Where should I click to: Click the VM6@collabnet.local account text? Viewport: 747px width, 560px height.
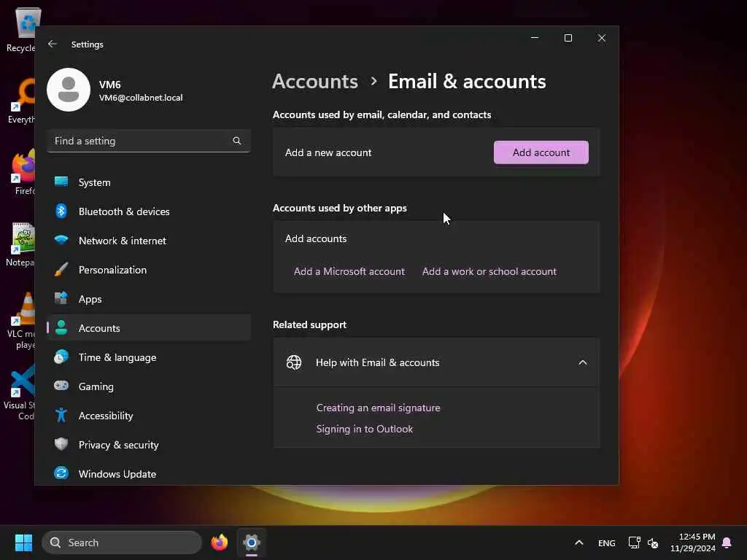point(141,98)
